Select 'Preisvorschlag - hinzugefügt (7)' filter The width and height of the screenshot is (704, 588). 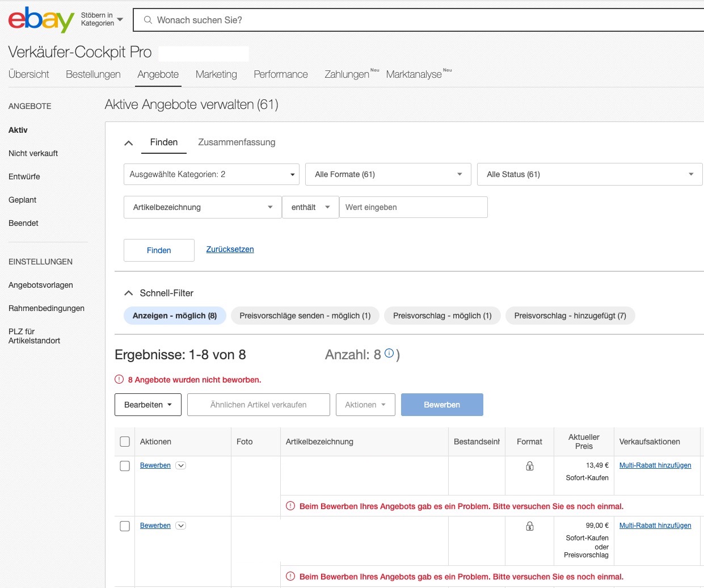[x=570, y=316]
